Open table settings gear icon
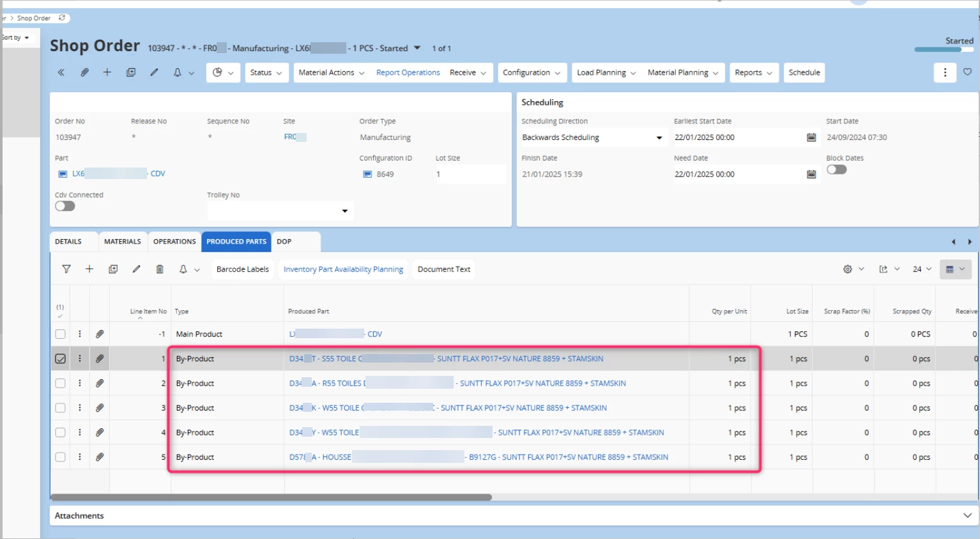980x539 pixels. pos(848,269)
